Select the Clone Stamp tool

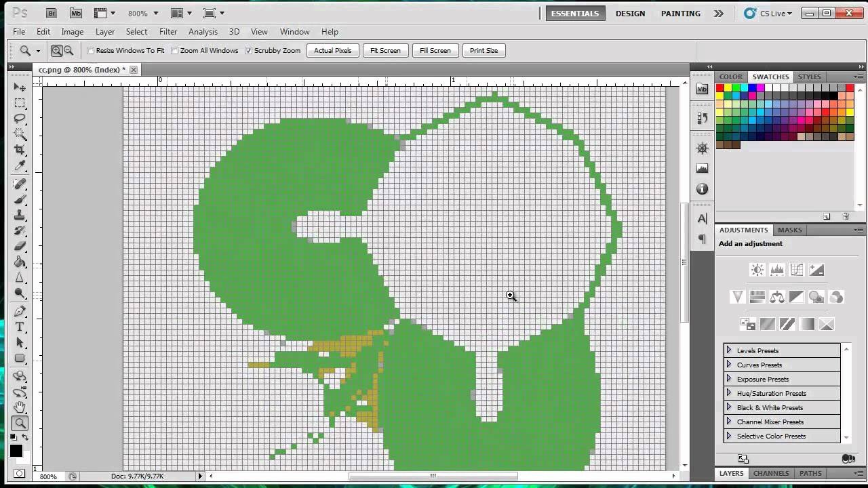pos(20,216)
